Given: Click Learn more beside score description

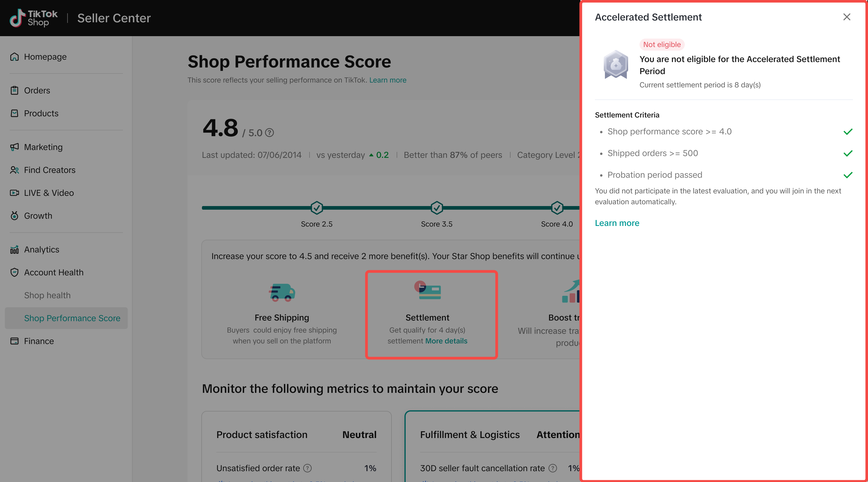Looking at the screenshot, I should [x=388, y=80].
